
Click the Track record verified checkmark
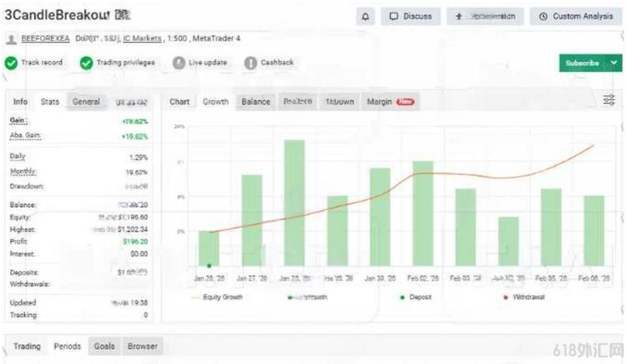pyautogui.click(x=11, y=63)
